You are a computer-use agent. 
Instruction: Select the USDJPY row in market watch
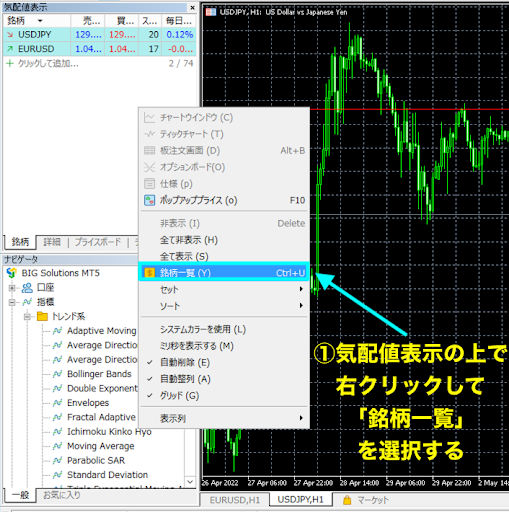pyautogui.click(x=99, y=35)
